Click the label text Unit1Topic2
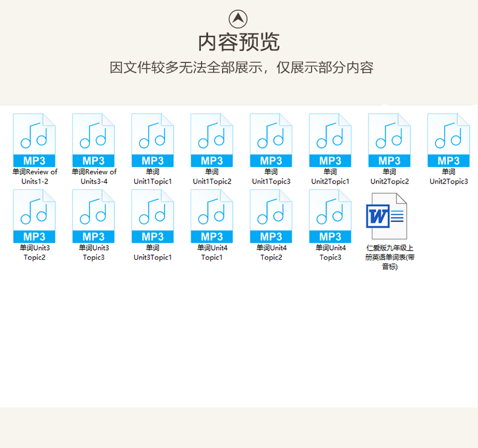The width and height of the screenshot is (478, 448). coord(212,182)
